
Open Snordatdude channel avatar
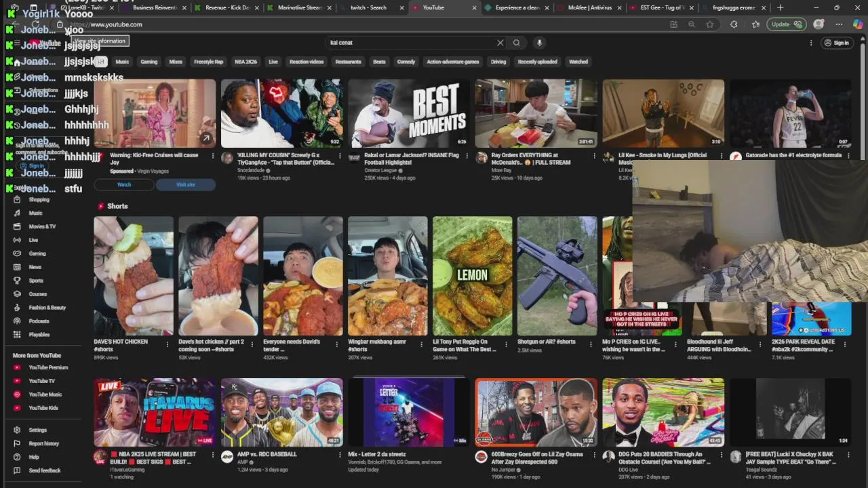tap(227, 157)
